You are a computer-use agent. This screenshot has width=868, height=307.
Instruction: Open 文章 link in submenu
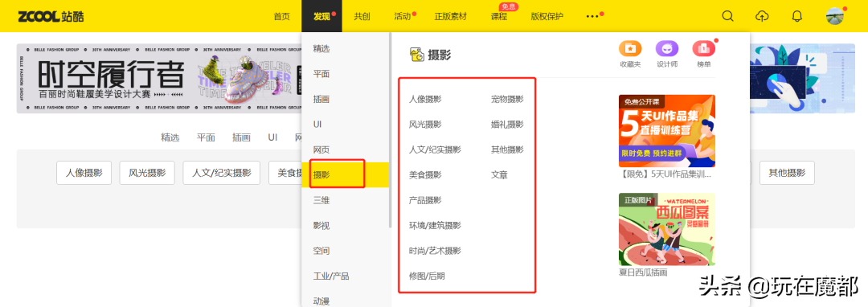pyautogui.click(x=499, y=174)
